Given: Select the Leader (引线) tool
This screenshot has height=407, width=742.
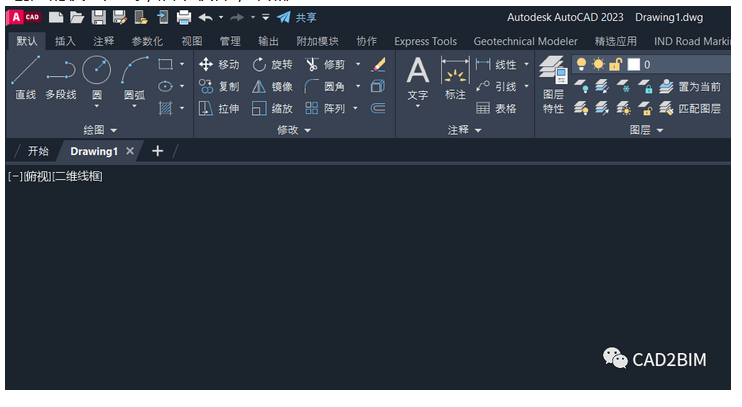Looking at the screenshot, I should pyautogui.click(x=496, y=87).
